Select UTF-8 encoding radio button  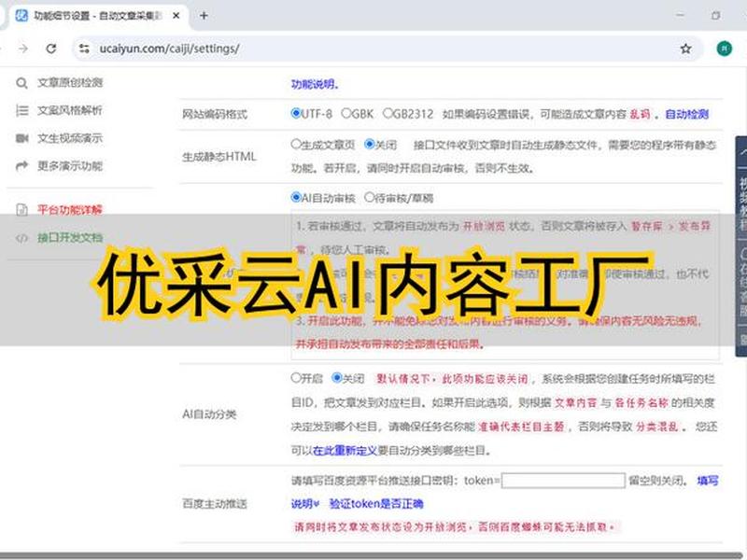click(x=296, y=113)
